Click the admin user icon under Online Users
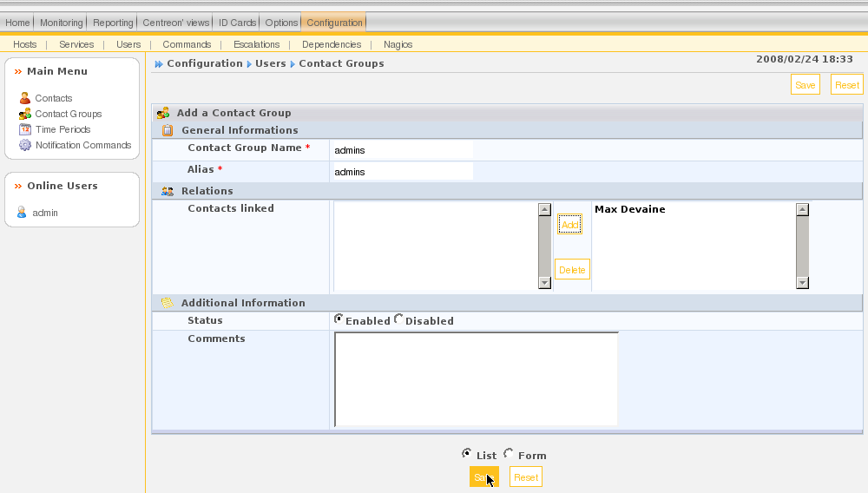 22,213
